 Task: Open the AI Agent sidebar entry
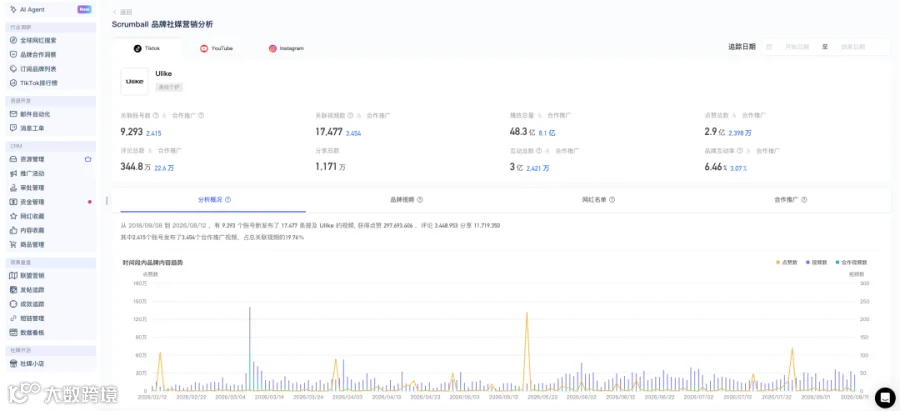pos(51,10)
